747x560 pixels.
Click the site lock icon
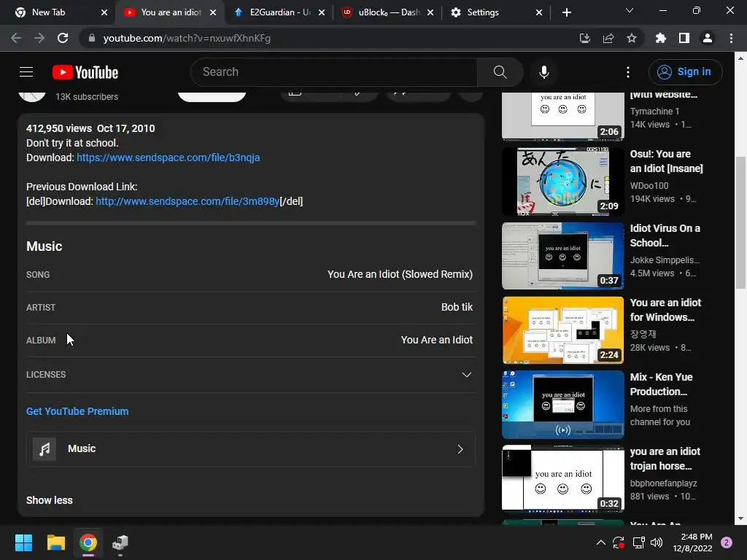click(x=92, y=38)
